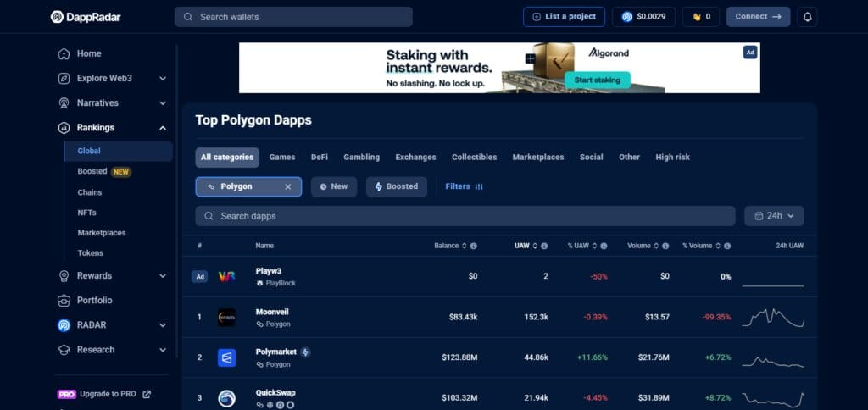
Task: Switch to the Other category tab
Action: pyautogui.click(x=630, y=158)
